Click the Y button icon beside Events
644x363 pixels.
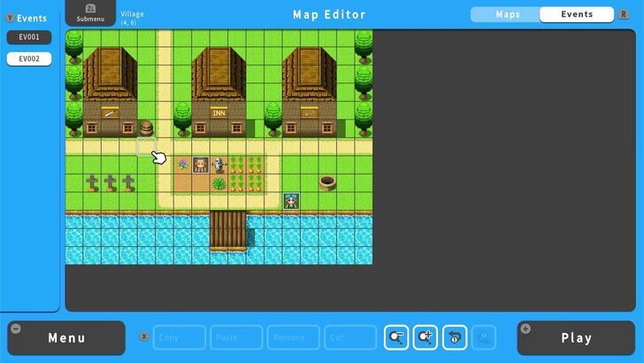tap(10, 18)
